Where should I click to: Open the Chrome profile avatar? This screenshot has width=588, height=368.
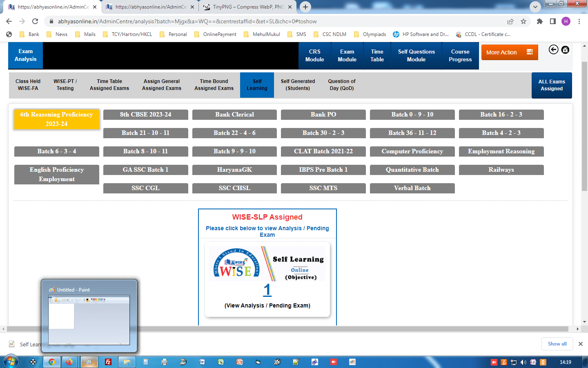coord(566,21)
